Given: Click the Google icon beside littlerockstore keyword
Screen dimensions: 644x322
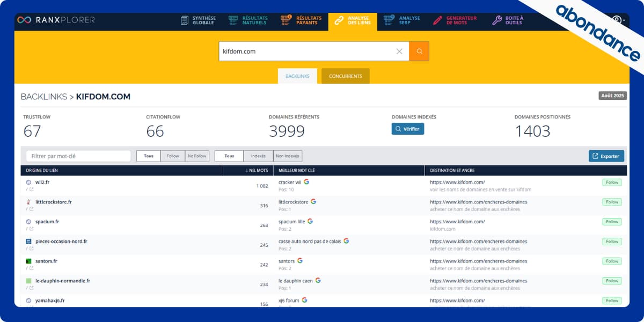Looking at the screenshot, I should tap(313, 202).
